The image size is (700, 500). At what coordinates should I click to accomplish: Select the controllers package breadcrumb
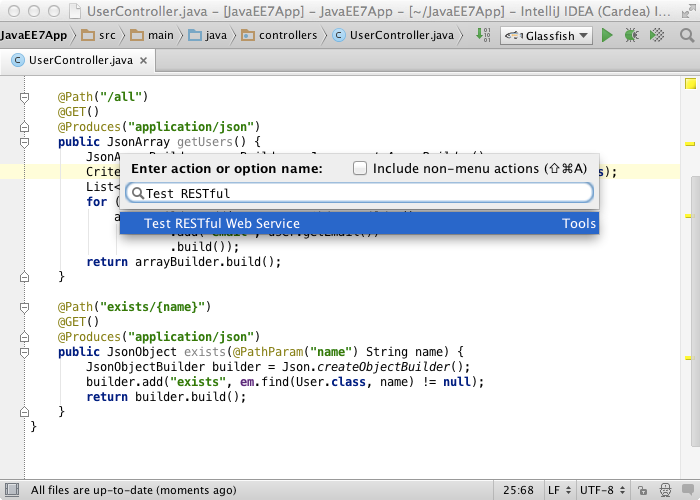pos(279,35)
